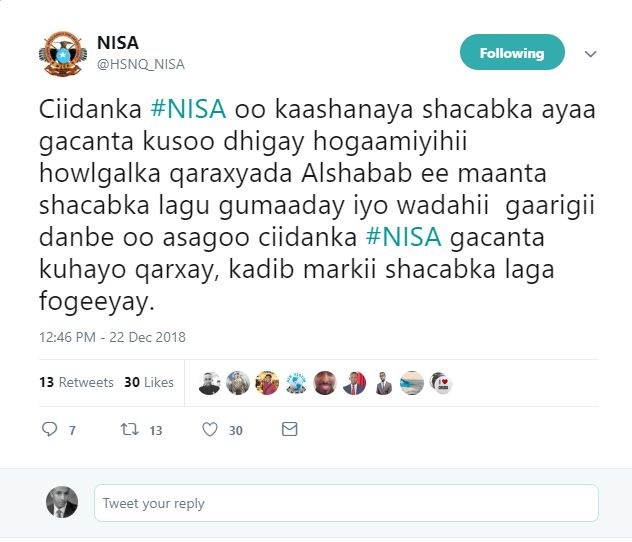Open NISA profile avatar
The width and height of the screenshot is (632, 542).
pyautogui.click(x=61, y=54)
